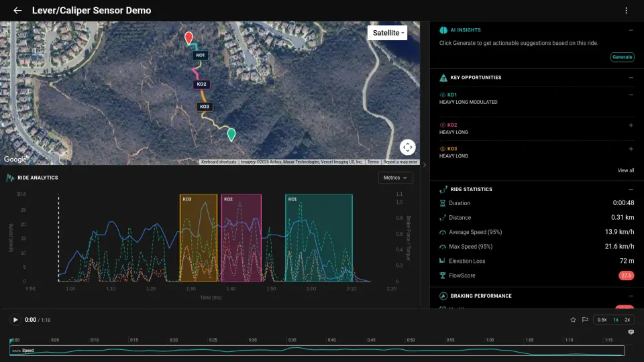The height and width of the screenshot is (362, 644).
Task: Click the Average Speed gauge icon
Action: pyautogui.click(x=442, y=233)
